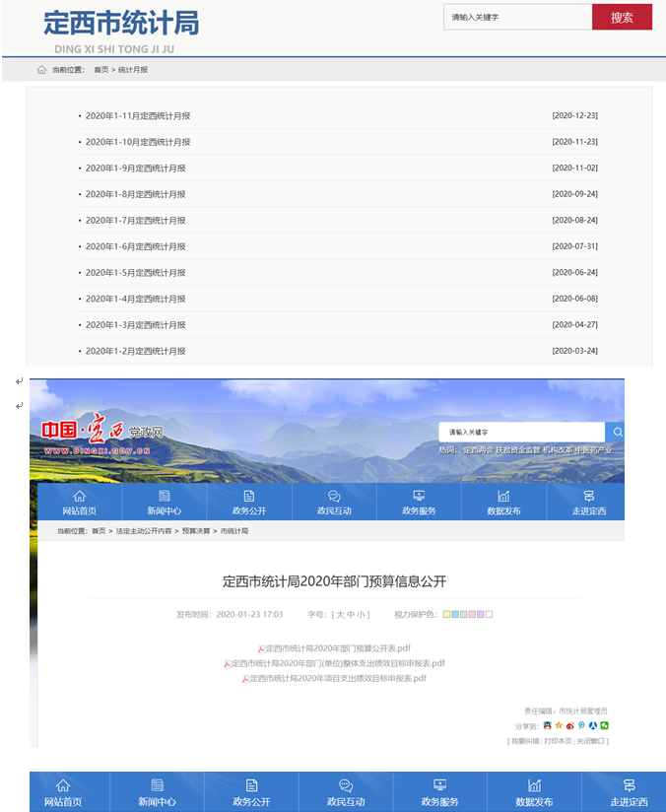Click the magnifier search icon on banner
Image resolution: width=666 pixels, height=812 pixels.
point(618,432)
